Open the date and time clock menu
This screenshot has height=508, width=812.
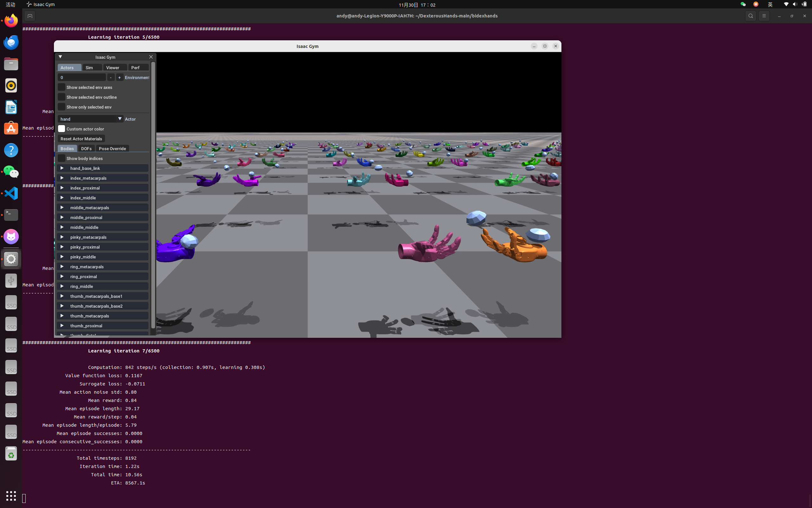coord(417,4)
